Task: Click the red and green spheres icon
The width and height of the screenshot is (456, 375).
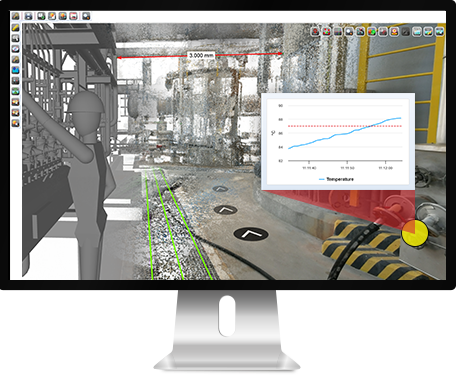Action: pyautogui.click(x=372, y=32)
